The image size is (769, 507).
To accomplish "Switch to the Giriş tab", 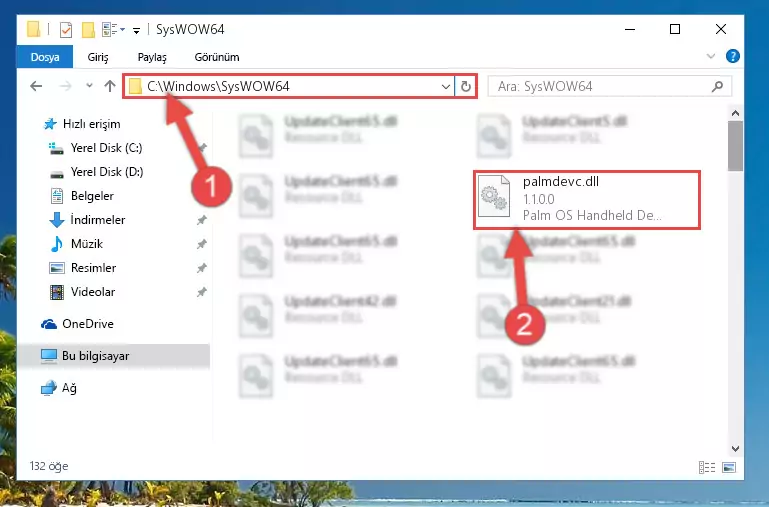I will pyautogui.click(x=98, y=57).
